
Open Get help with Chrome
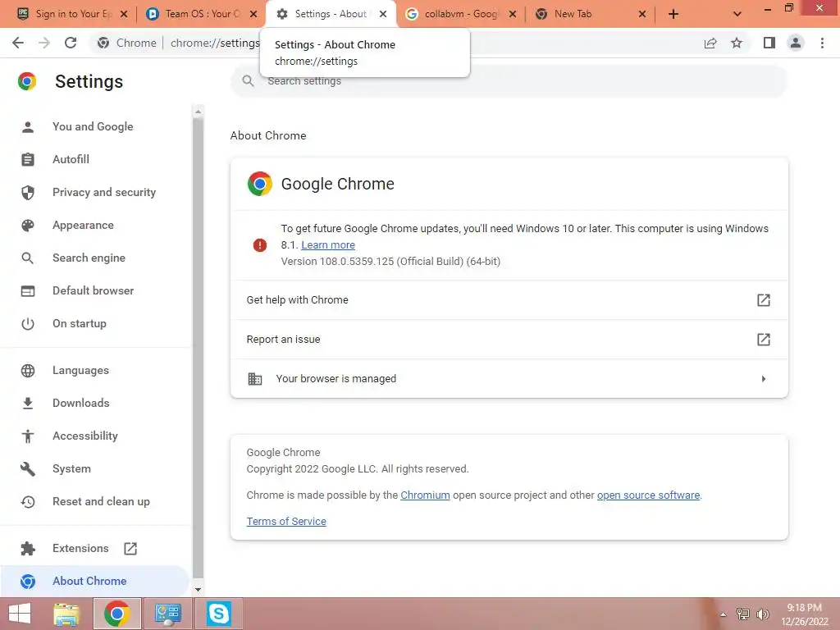509,300
